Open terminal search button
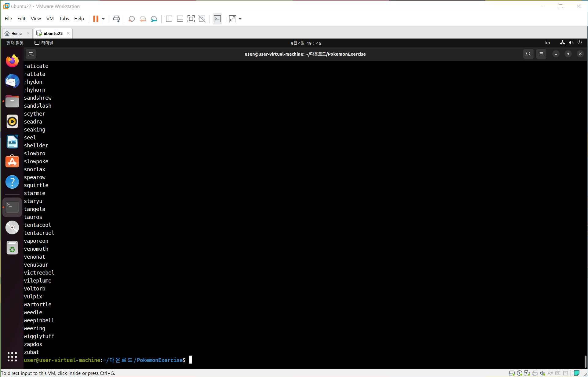The image size is (588, 377). tap(528, 54)
